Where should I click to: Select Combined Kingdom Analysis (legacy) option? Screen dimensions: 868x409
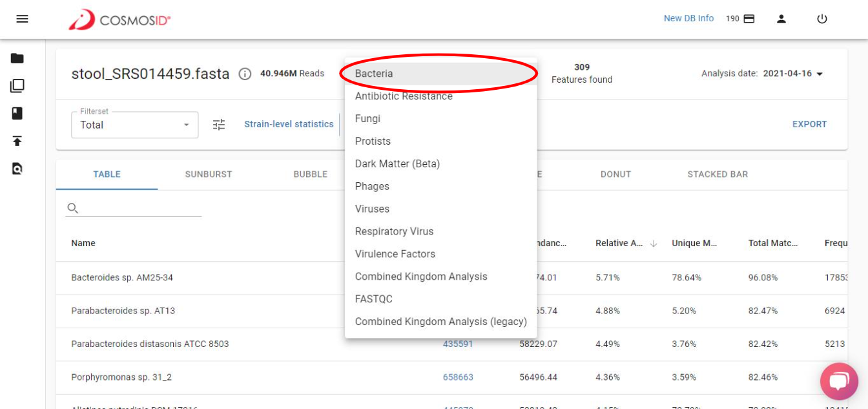[441, 322]
